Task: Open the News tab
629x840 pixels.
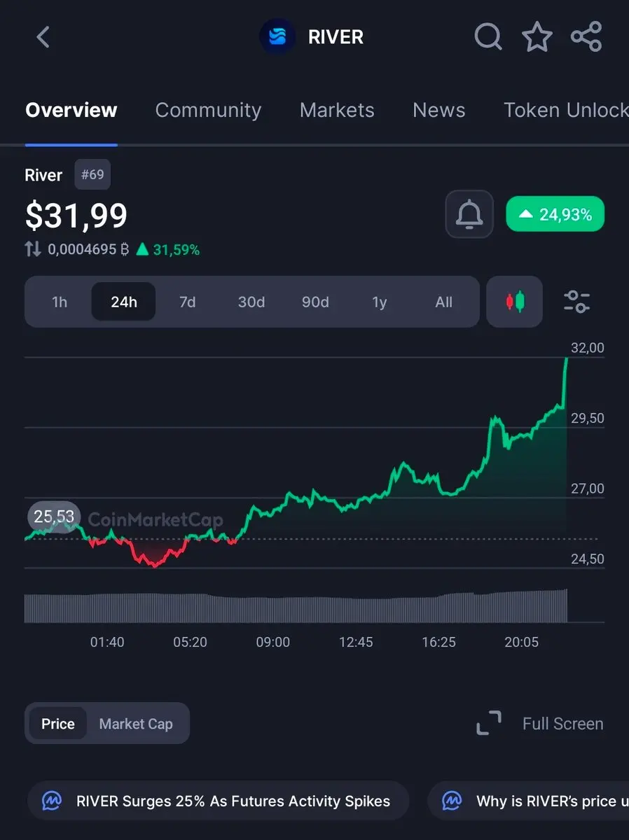Action: (439, 110)
